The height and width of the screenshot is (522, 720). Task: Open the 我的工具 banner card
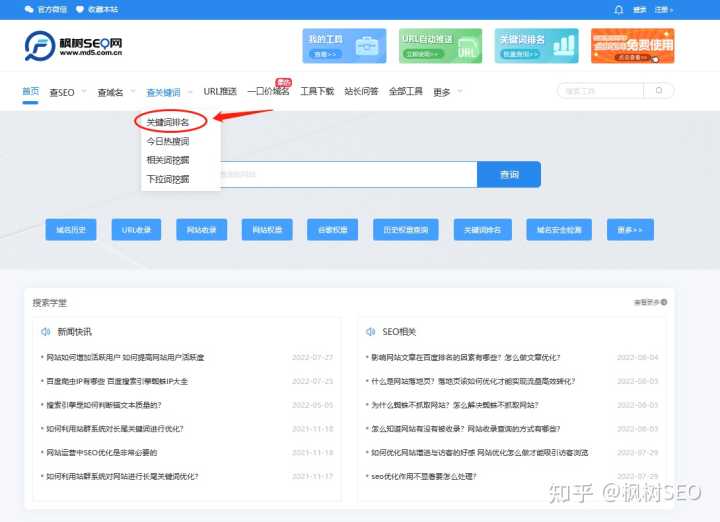click(x=344, y=46)
